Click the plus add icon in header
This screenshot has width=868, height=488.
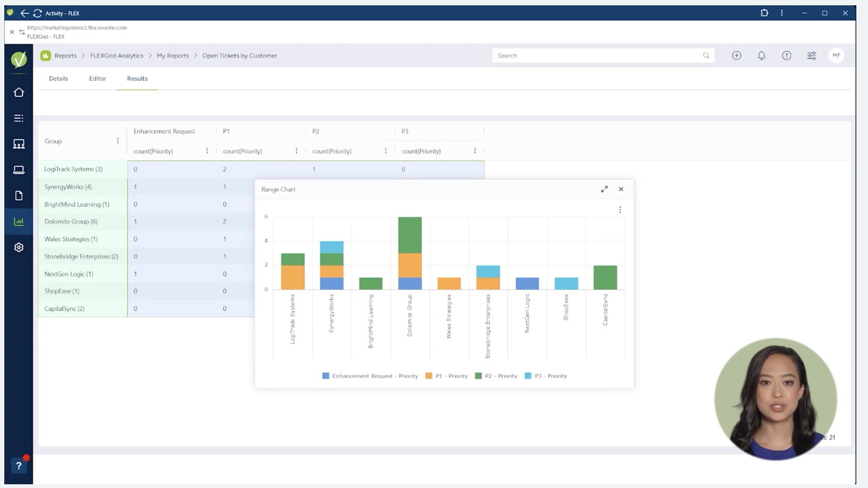click(736, 55)
